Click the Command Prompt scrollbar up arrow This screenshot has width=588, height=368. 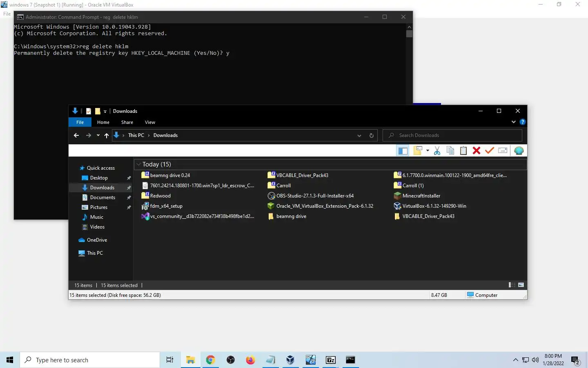409,27
